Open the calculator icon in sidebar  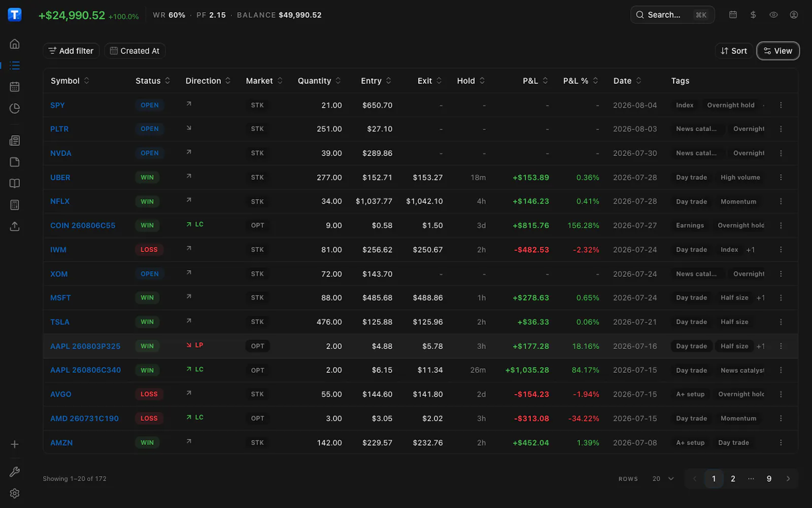point(15,205)
